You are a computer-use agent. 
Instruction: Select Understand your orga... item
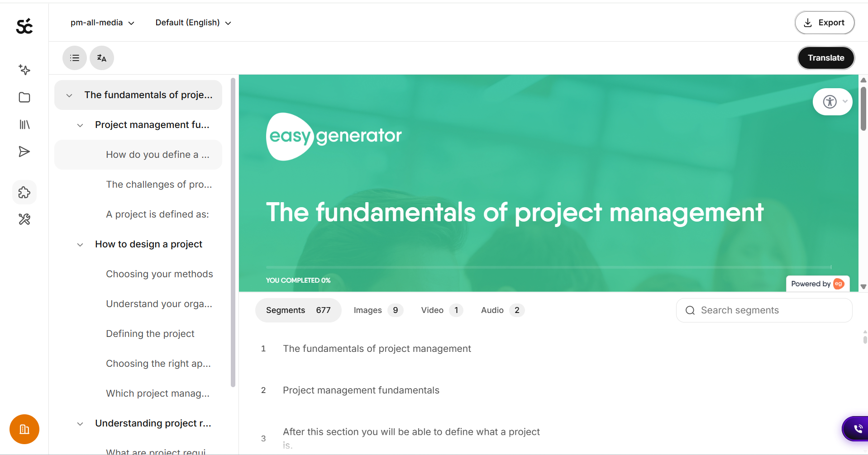[x=138, y=304]
